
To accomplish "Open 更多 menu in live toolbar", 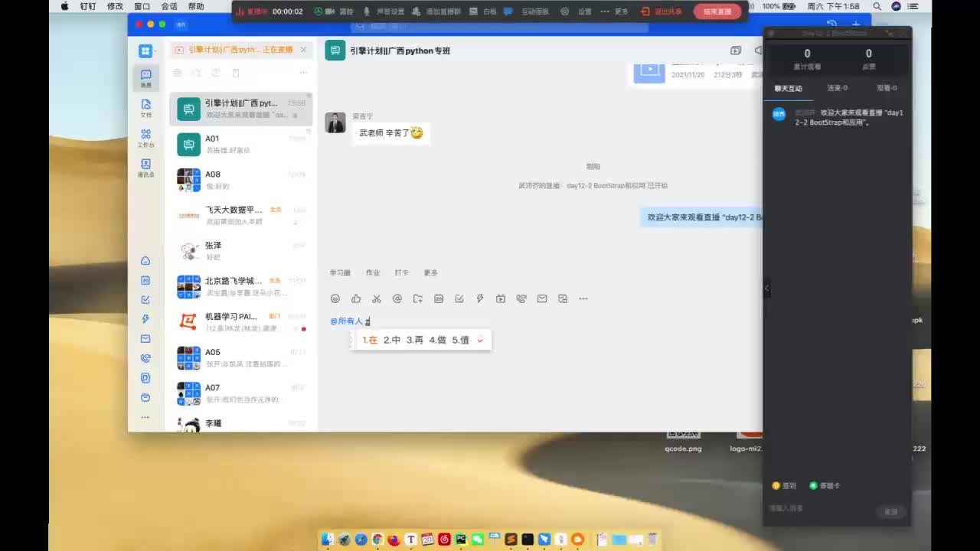I will tap(615, 11).
